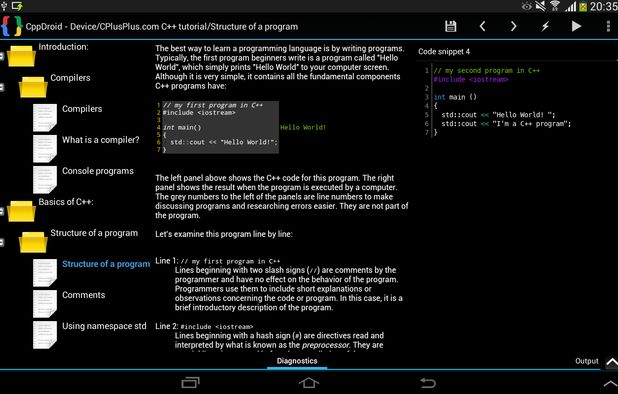
Task: Open What is a compiler? page
Action: coord(101,140)
